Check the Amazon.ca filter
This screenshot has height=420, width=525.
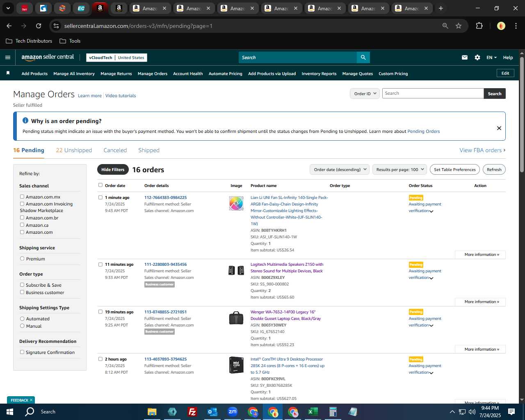coord(22,225)
